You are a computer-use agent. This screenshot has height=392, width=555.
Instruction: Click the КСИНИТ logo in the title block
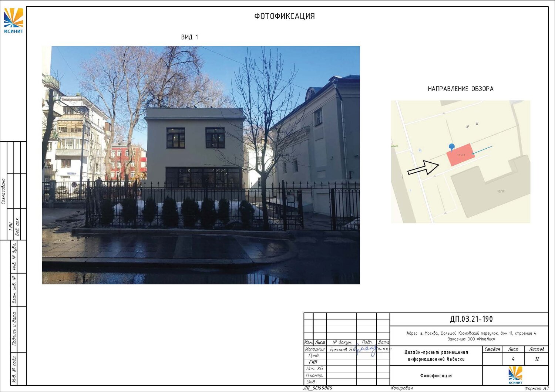(x=515, y=375)
